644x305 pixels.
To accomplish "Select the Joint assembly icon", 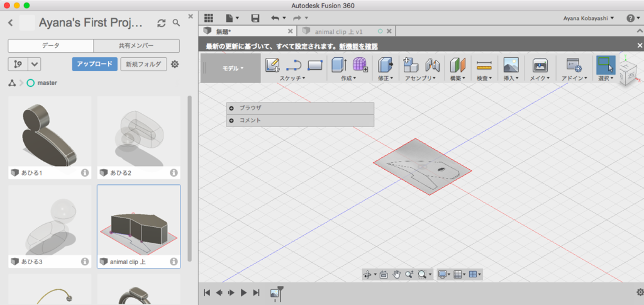I will coord(433,65).
